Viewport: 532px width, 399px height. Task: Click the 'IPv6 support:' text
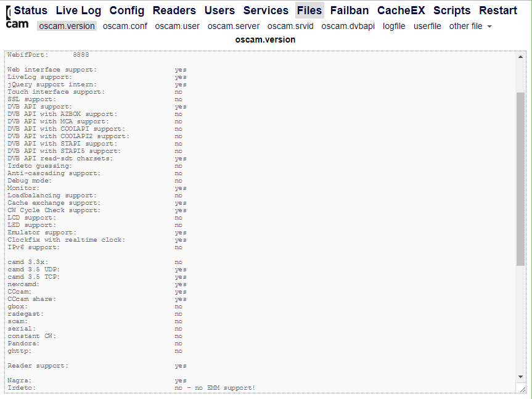tap(34, 247)
